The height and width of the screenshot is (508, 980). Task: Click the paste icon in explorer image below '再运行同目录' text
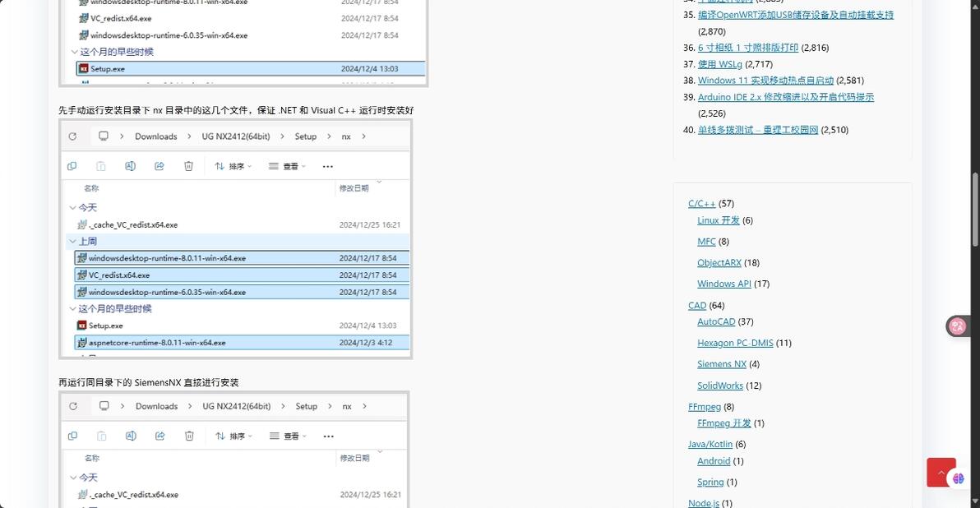101,436
